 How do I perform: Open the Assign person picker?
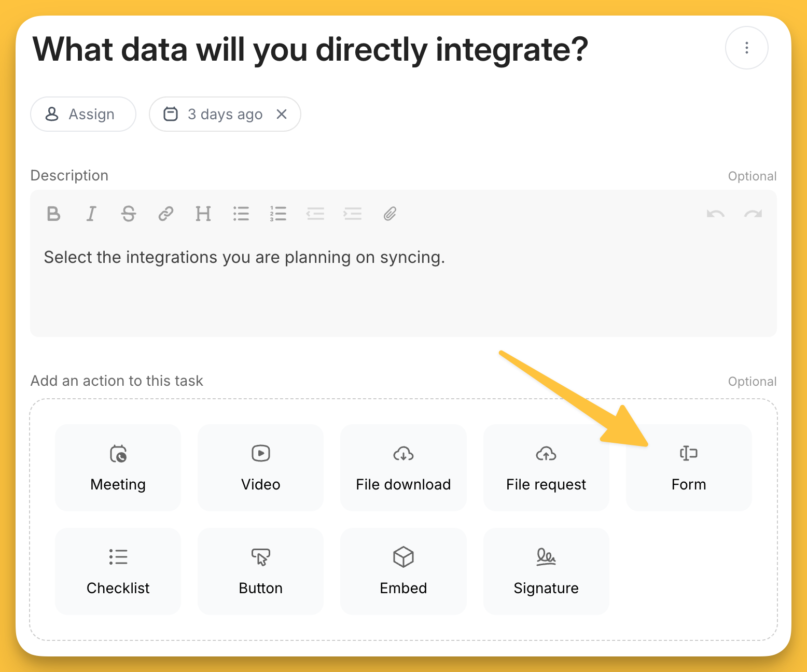point(83,114)
